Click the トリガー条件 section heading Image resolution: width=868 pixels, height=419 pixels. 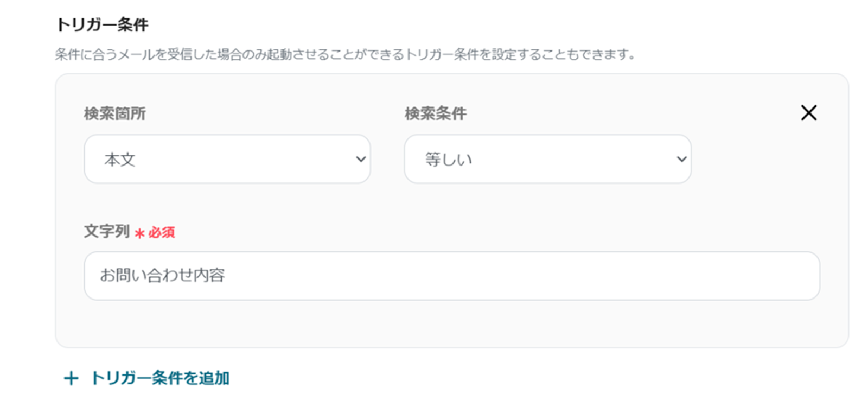(x=102, y=24)
